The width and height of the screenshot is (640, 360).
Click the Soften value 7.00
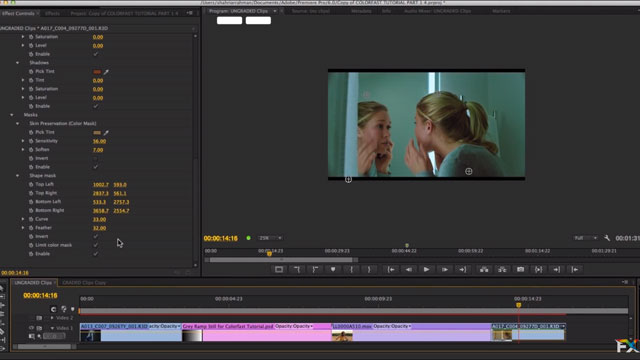pyautogui.click(x=98, y=150)
